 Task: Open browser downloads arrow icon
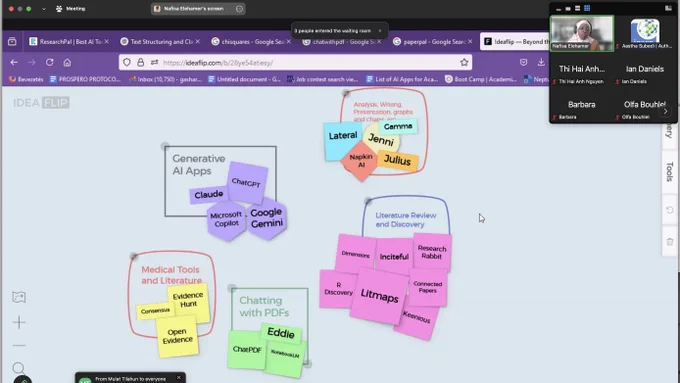541,62
